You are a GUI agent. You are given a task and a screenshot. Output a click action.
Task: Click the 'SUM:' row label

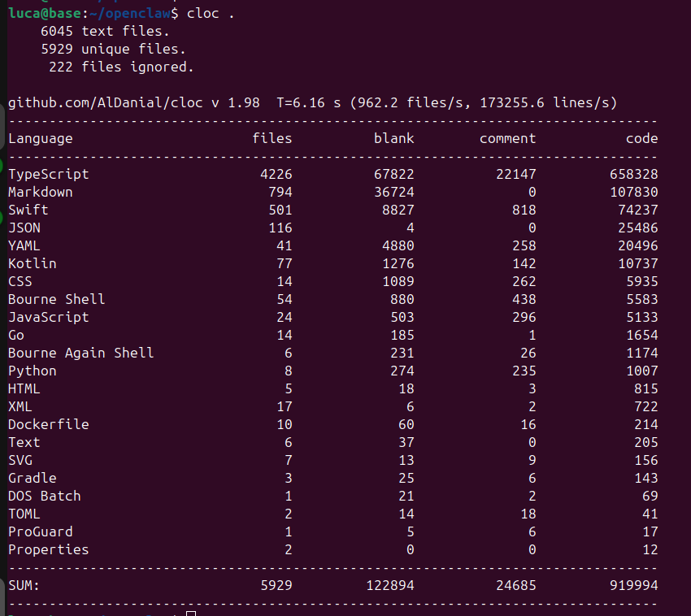(24, 585)
